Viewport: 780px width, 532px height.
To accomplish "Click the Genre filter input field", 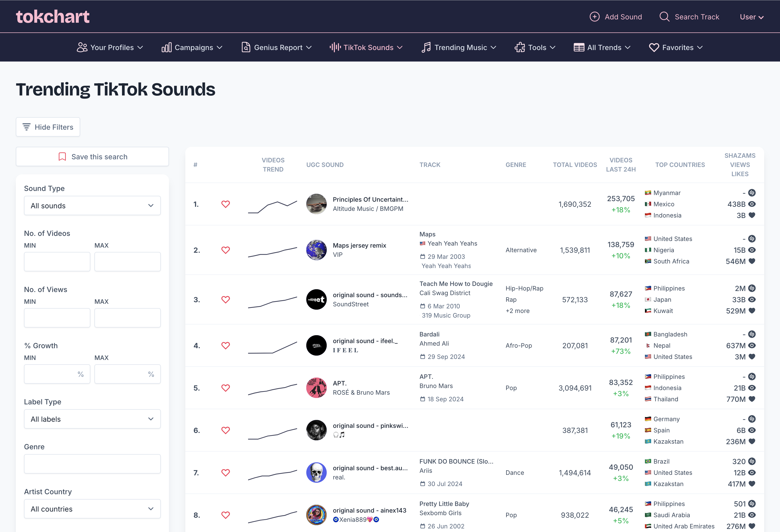I will pyautogui.click(x=92, y=464).
